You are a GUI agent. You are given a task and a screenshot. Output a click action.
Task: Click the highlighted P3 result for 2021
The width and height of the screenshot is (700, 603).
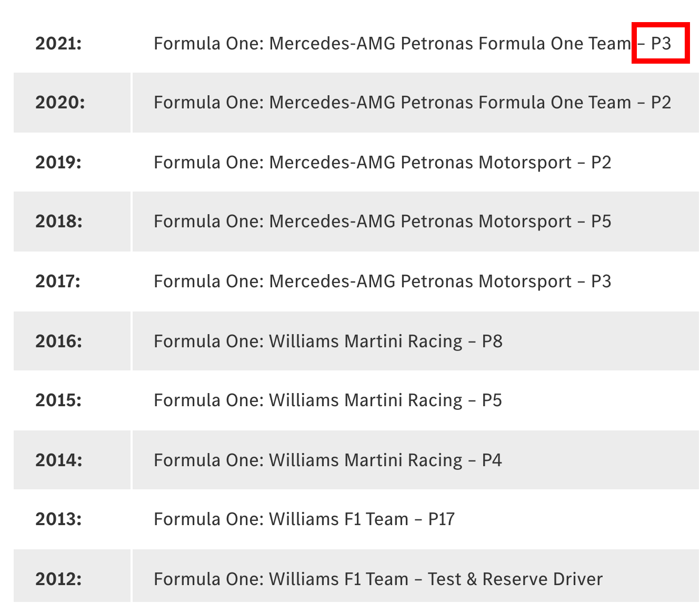point(661,43)
